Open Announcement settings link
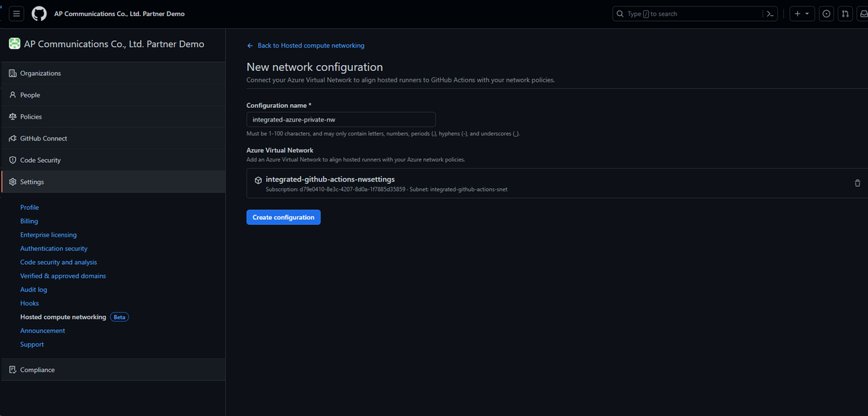This screenshot has height=416, width=868. tap(43, 331)
